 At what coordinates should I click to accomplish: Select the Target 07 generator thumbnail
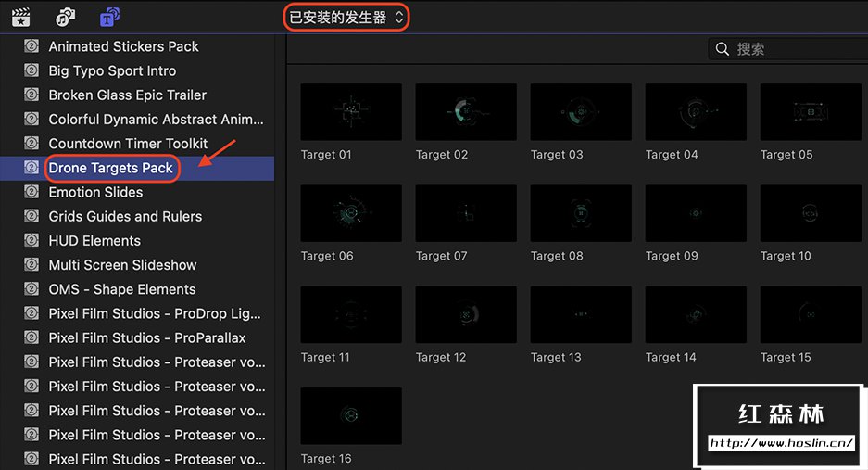click(466, 213)
